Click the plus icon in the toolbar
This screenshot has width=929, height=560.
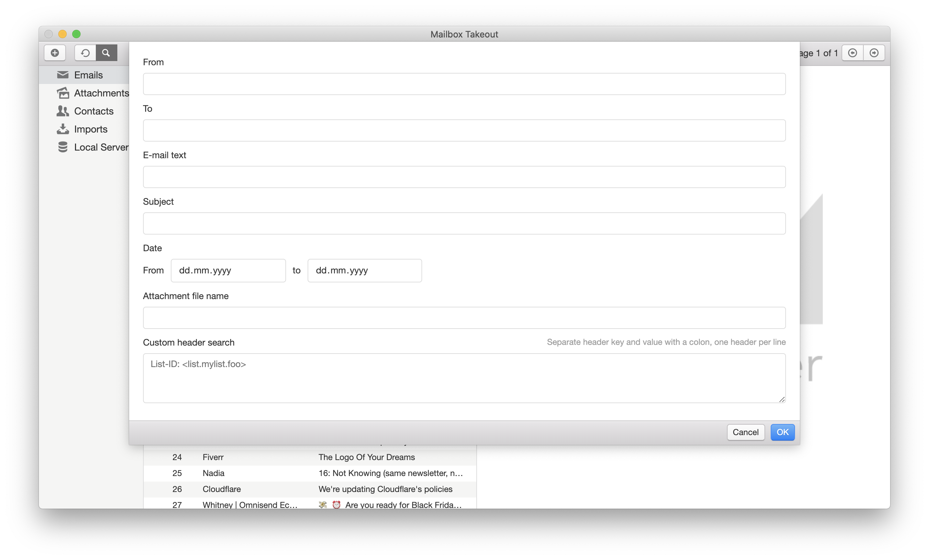pos(55,53)
